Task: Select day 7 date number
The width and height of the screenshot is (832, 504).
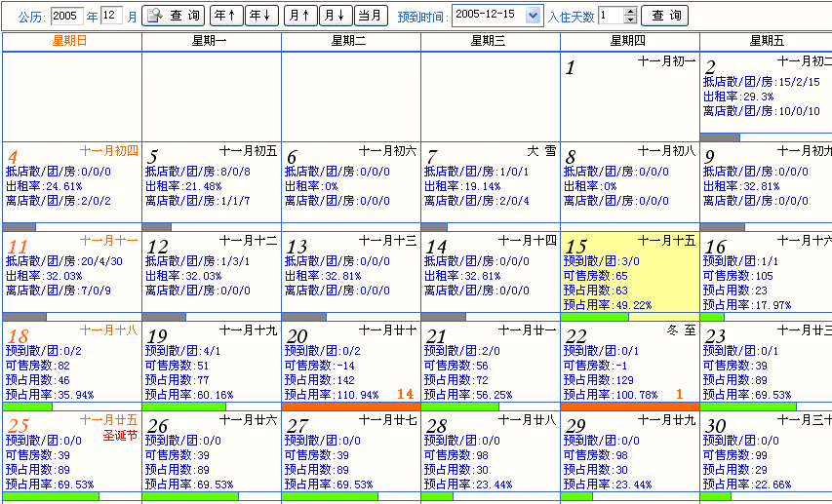Action: [431, 157]
